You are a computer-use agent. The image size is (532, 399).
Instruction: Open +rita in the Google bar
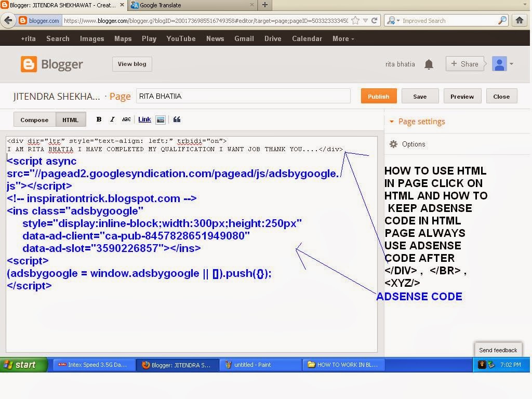[28, 38]
